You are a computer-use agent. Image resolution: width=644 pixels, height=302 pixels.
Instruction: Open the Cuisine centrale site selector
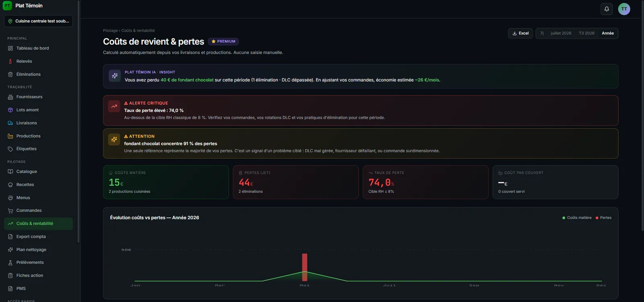[x=38, y=21]
